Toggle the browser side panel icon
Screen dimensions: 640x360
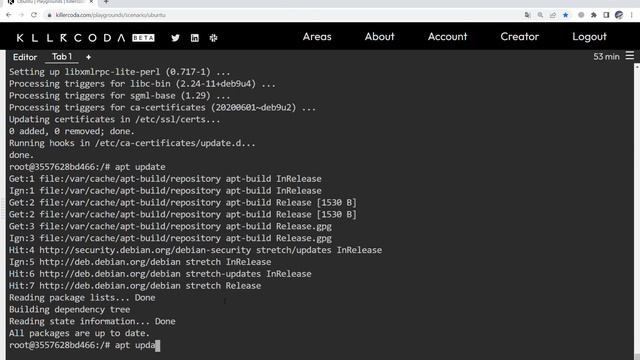coord(606,15)
